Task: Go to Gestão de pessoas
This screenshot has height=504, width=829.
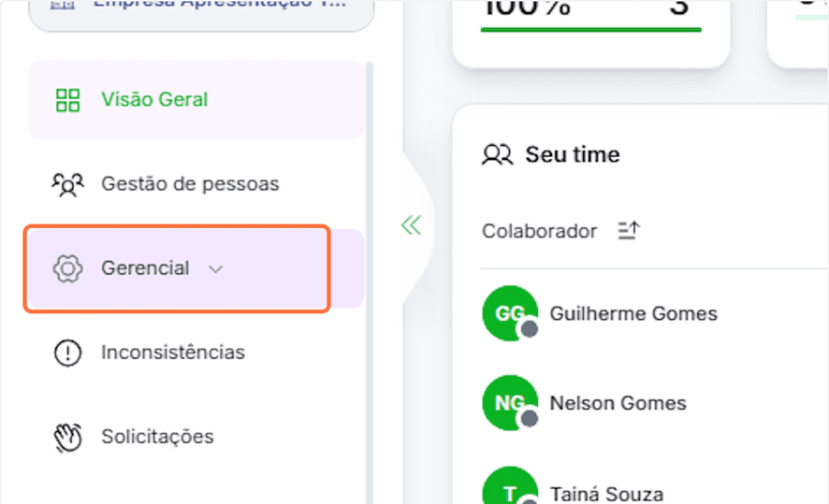Action: pos(190,184)
